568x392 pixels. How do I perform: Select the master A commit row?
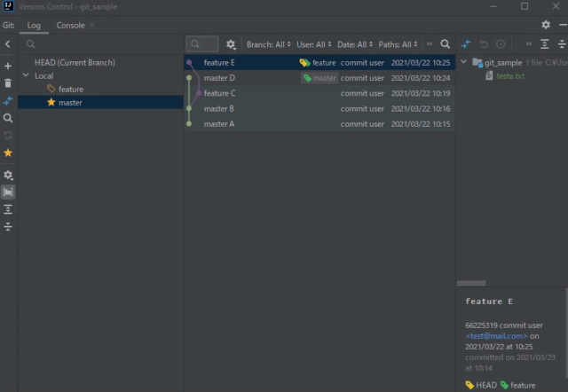(x=319, y=124)
